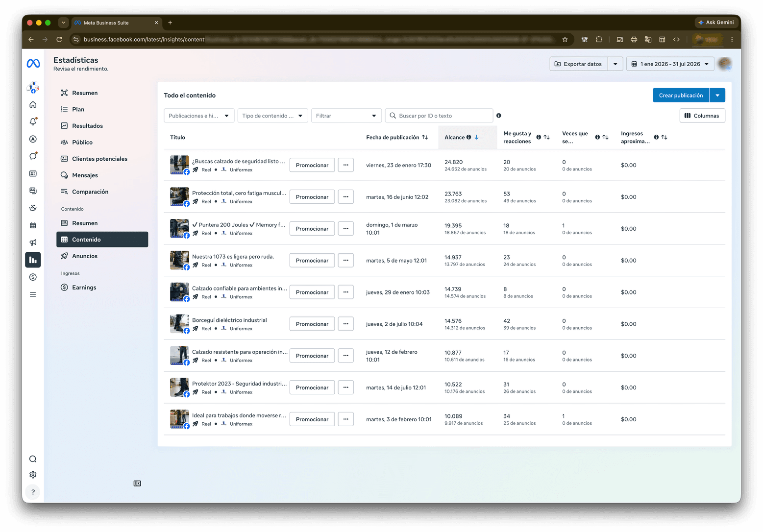The height and width of the screenshot is (532, 763).
Task: Open the Publicaciones e hi... dropdown
Action: tap(199, 116)
